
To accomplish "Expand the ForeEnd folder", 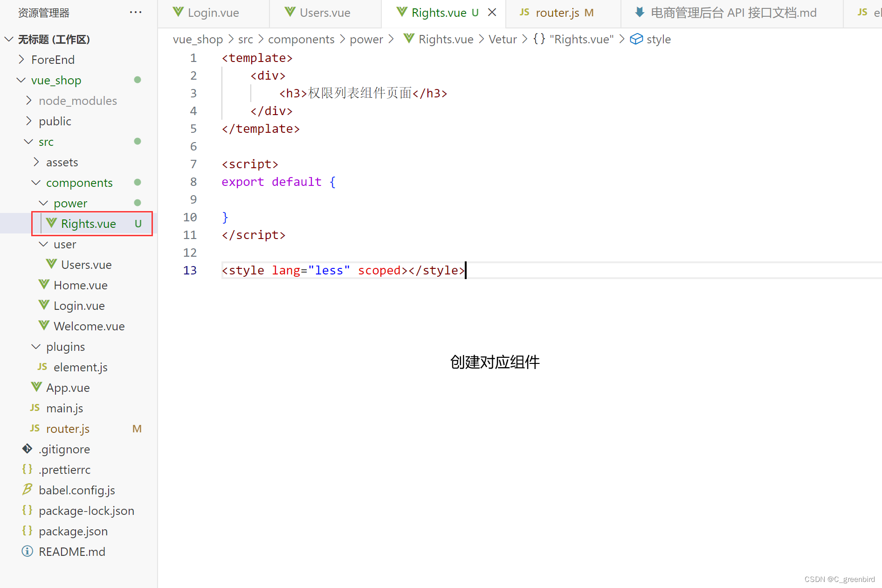I will click(x=21, y=60).
